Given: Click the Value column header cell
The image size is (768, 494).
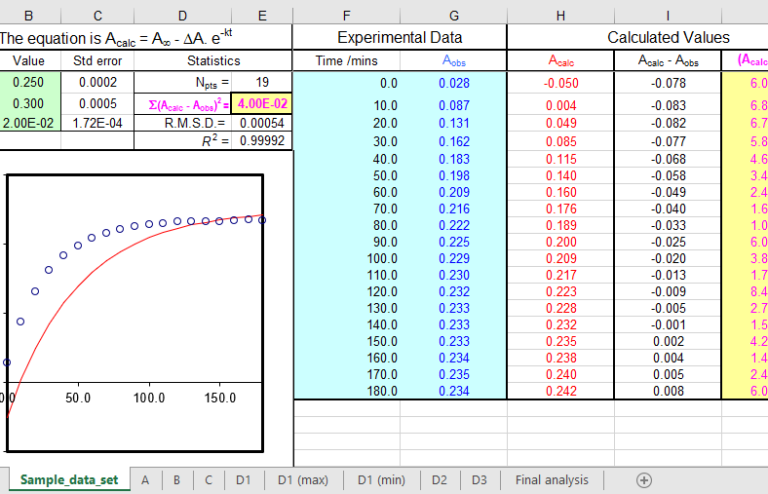Looking at the screenshot, I should (29, 61).
